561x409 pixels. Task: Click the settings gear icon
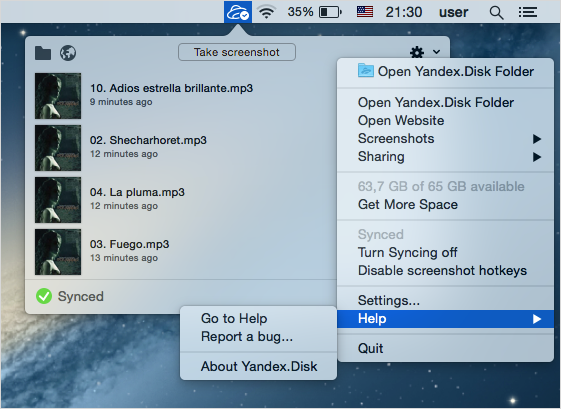(417, 52)
